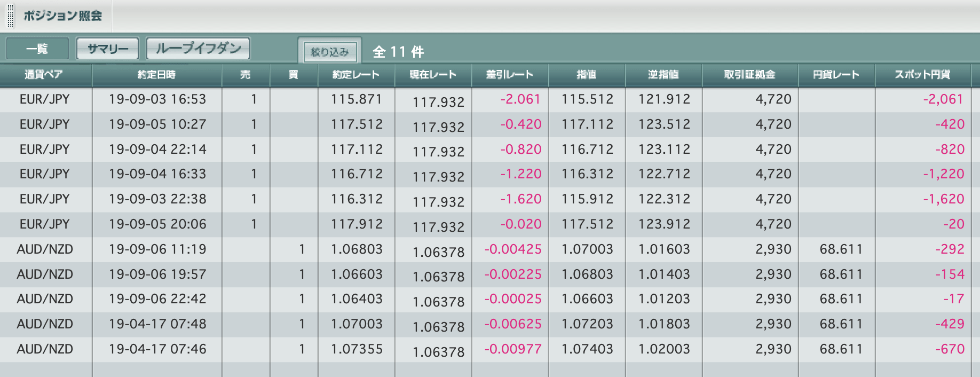Click the 買 column header
The image size is (980, 377).
[294, 75]
